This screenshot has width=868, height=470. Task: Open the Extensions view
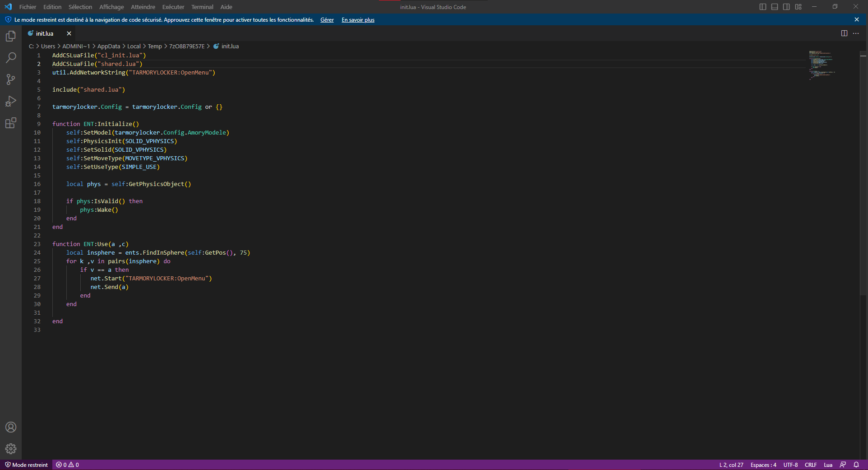coord(11,123)
